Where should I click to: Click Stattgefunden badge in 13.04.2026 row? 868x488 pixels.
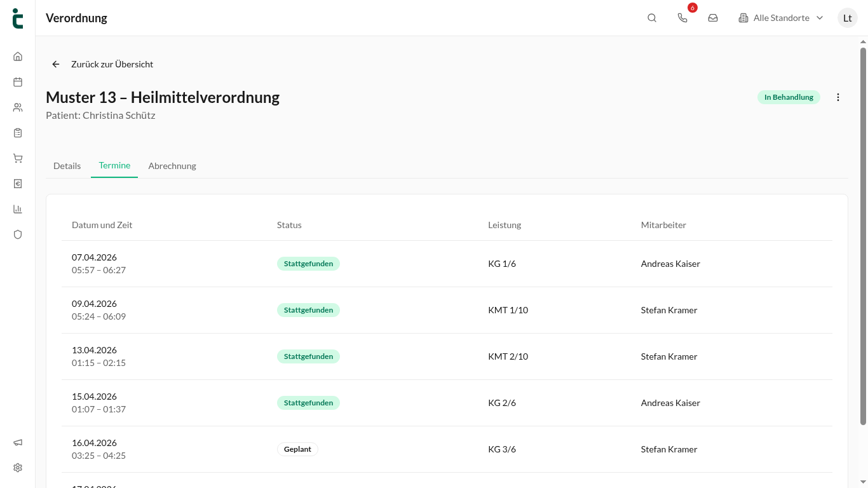[308, 356]
